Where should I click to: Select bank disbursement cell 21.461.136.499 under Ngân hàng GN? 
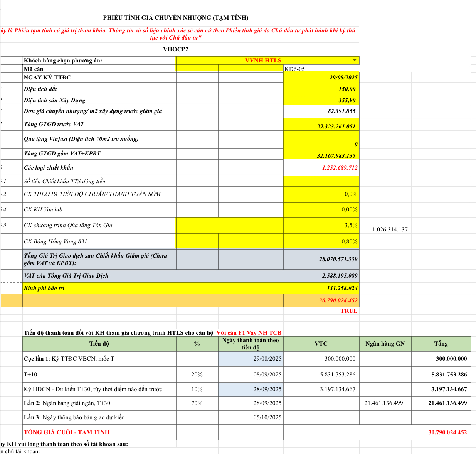pos(383,403)
